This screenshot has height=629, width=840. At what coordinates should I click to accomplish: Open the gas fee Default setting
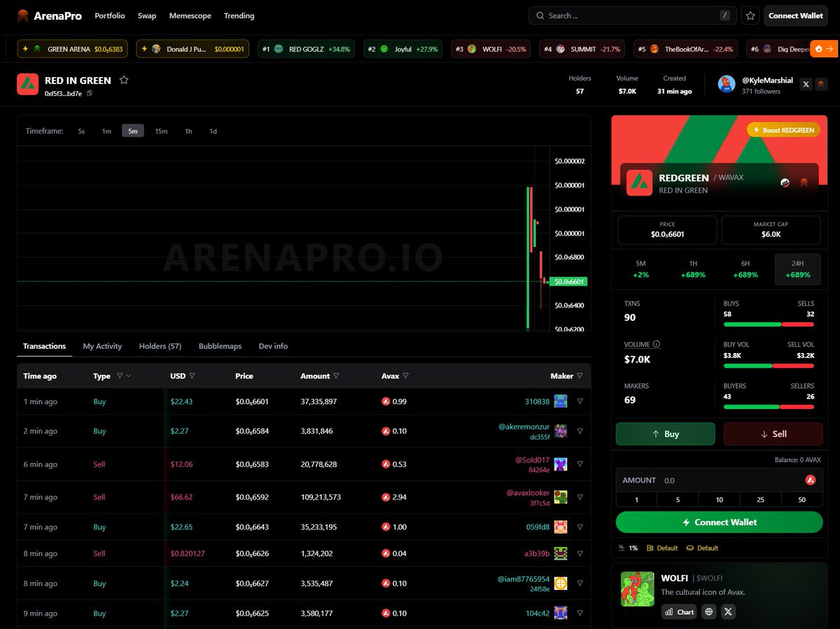662,548
